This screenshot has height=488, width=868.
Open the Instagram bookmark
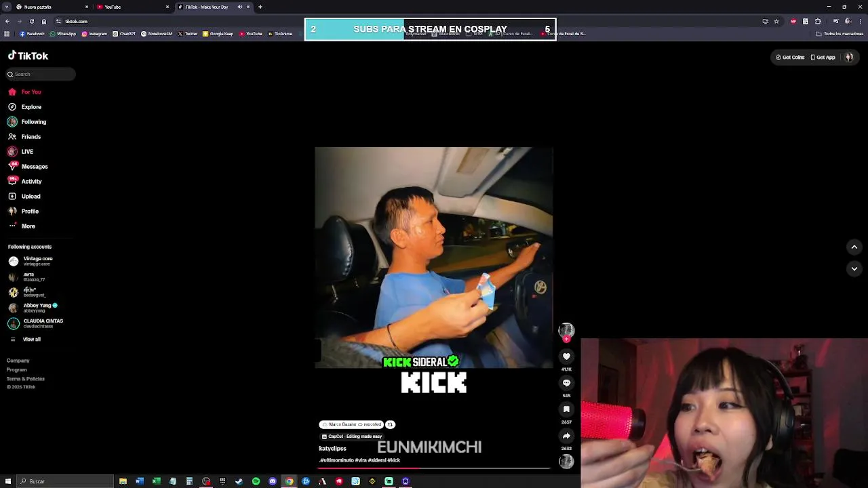(94, 33)
